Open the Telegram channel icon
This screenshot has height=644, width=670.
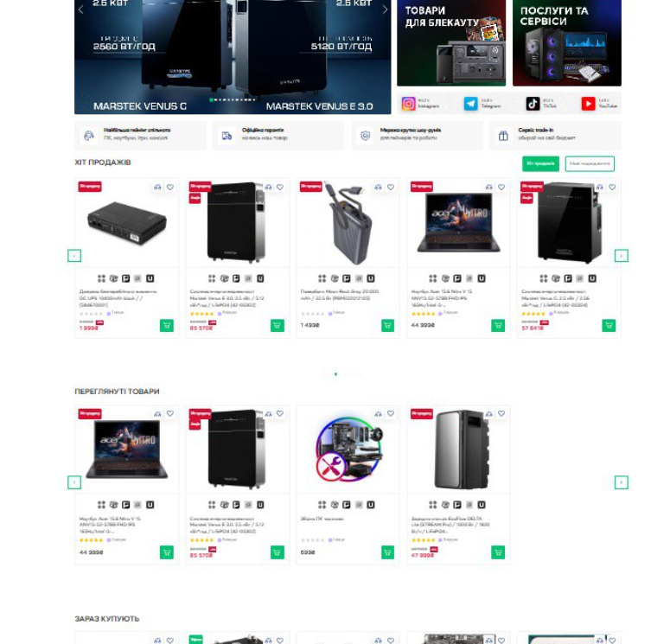pos(471,104)
